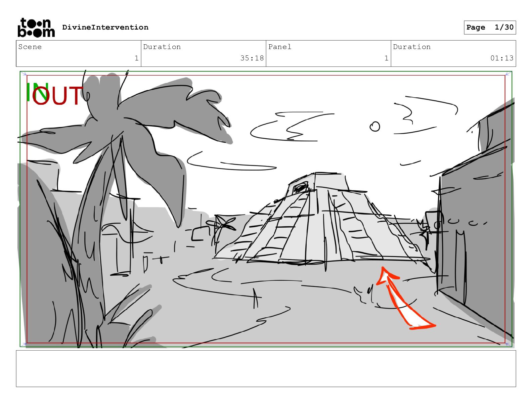Click the storyboard panel thumbnail image
532x411 pixels.
click(266, 209)
